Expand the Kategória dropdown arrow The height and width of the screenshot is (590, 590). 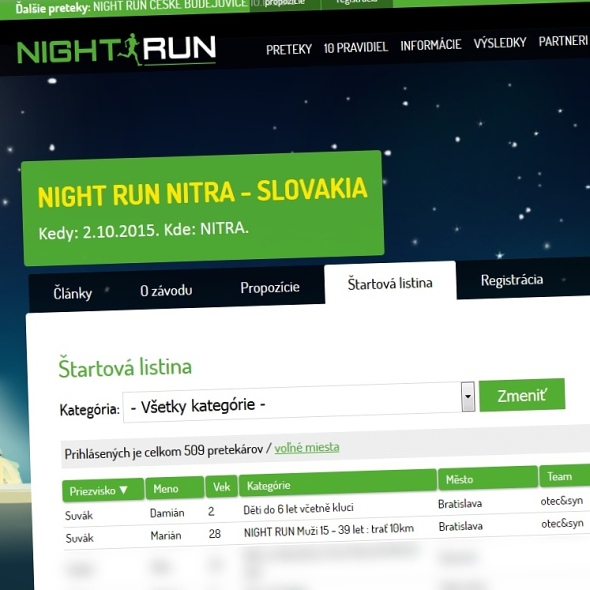pyautogui.click(x=468, y=397)
